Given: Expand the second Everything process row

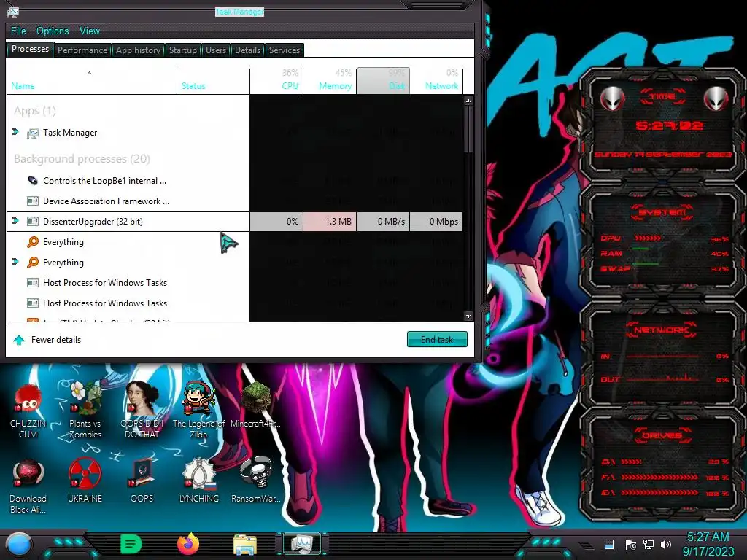Looking at the screenshot, I should point(15,262).
